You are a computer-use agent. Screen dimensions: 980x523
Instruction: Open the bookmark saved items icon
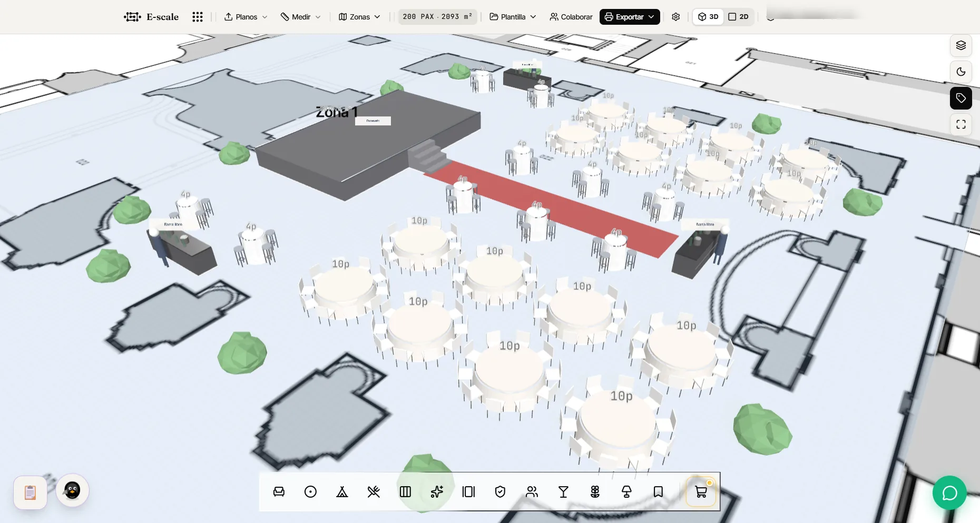[658, 492]
